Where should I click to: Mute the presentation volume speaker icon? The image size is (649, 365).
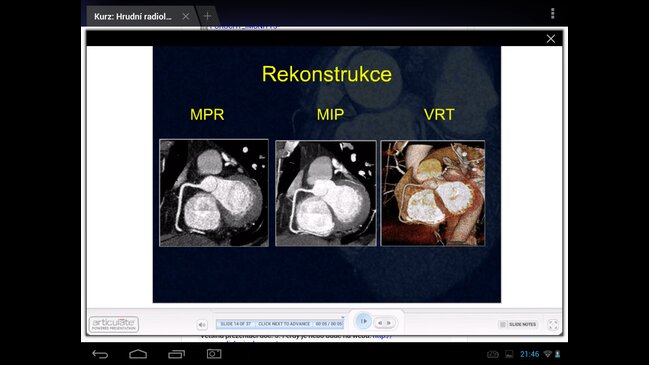click(202, 324)
